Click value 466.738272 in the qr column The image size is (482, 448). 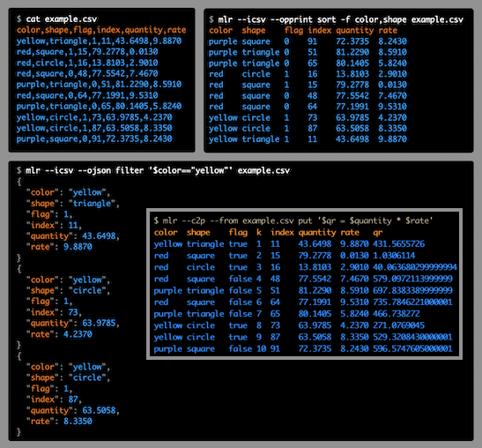[397, 314]
